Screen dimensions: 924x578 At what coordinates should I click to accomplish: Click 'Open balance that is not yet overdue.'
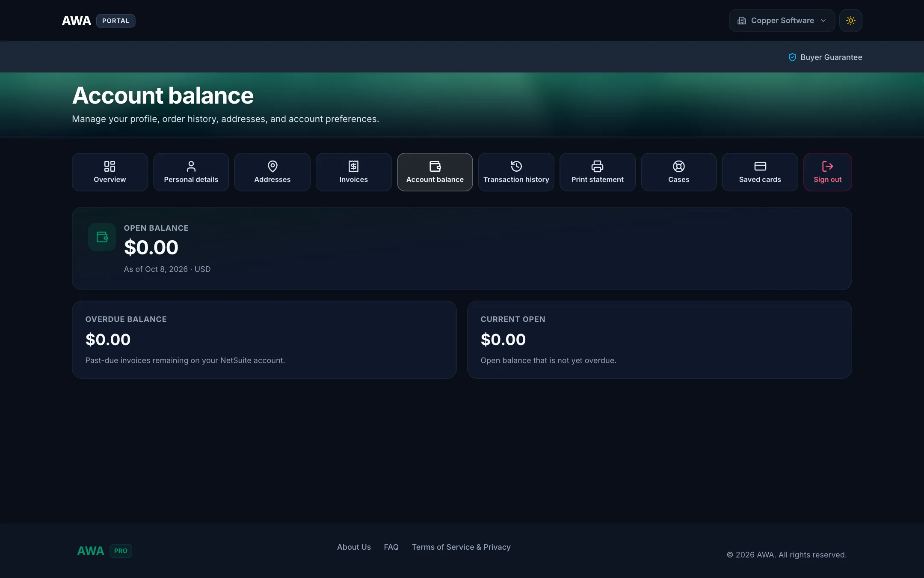pyautogui.click(x=548, y=361)
